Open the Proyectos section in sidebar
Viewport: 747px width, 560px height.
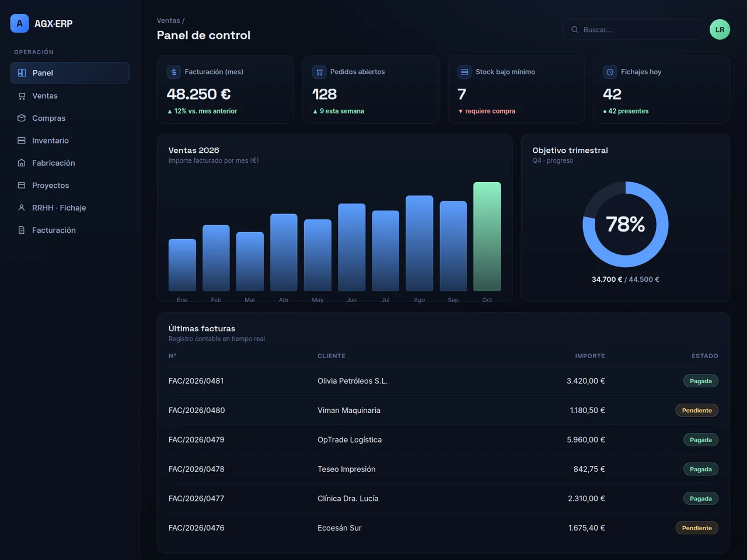coord(69,185)
